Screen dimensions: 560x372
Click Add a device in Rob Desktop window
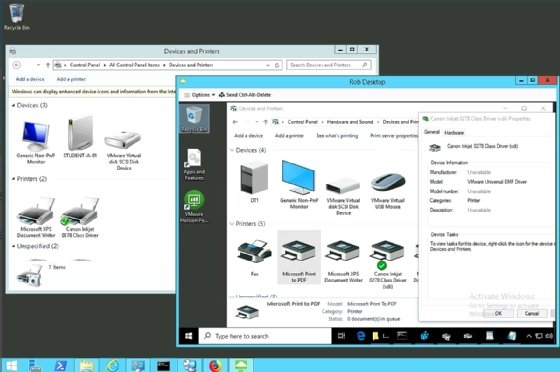249,136
